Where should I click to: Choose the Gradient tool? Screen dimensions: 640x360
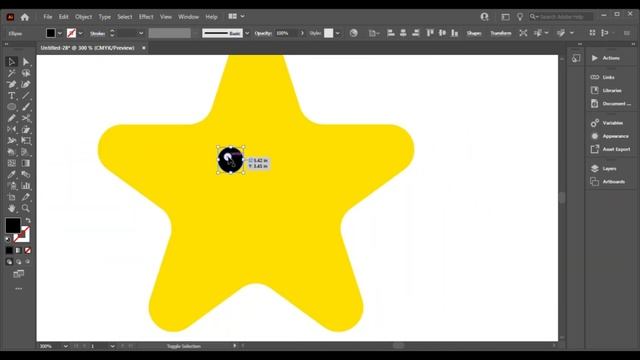[26, 163]
